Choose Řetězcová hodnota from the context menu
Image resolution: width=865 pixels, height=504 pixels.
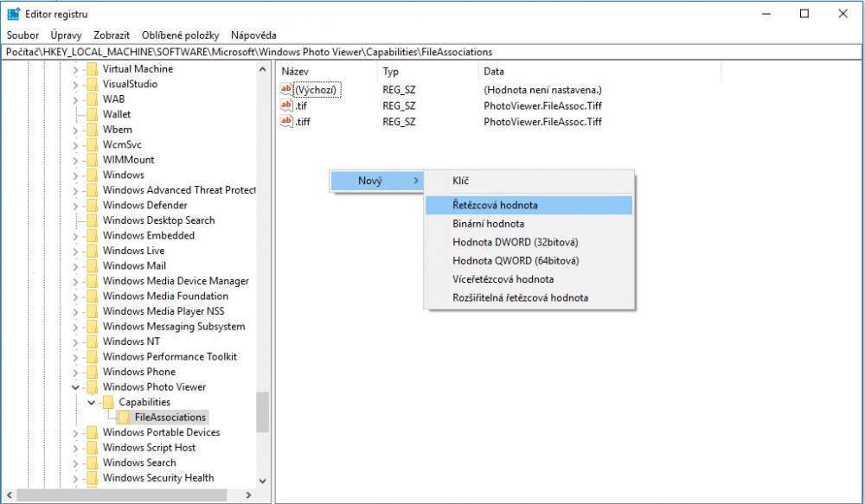click(495, 205)
